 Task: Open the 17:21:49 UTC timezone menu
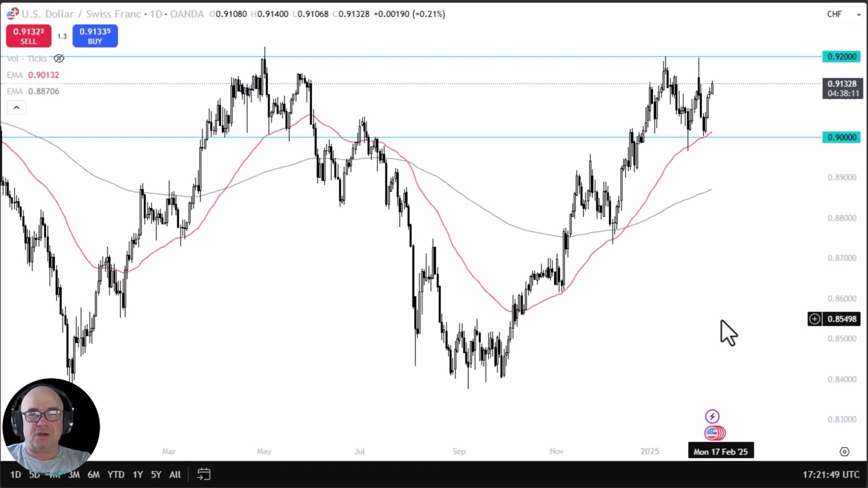coord(831,474)
